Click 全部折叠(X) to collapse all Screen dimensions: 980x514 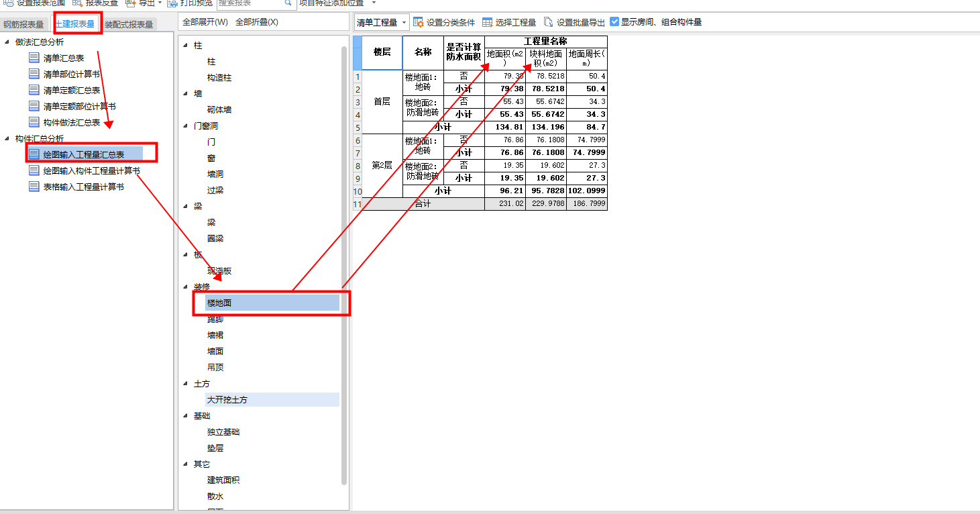click(x=257, y=22)
